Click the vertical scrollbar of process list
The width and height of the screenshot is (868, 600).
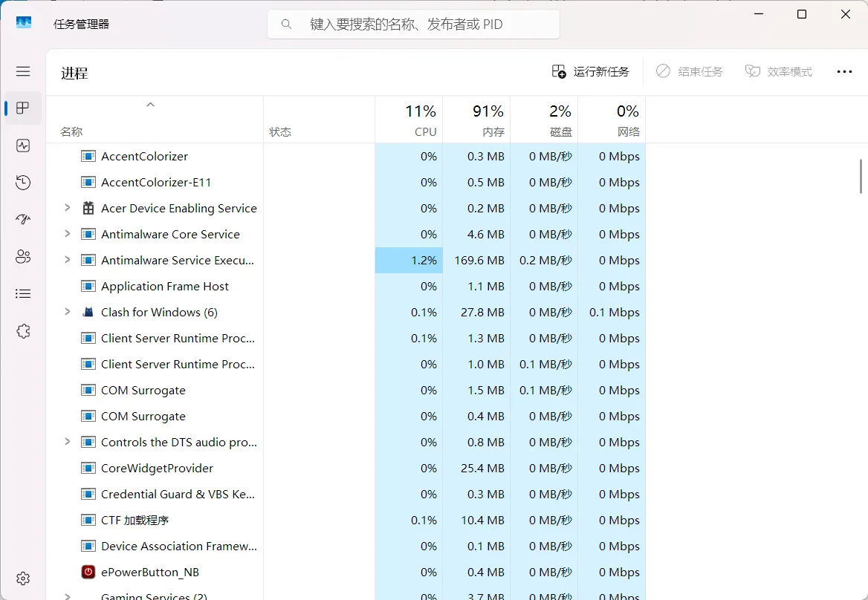pos(861,176)
